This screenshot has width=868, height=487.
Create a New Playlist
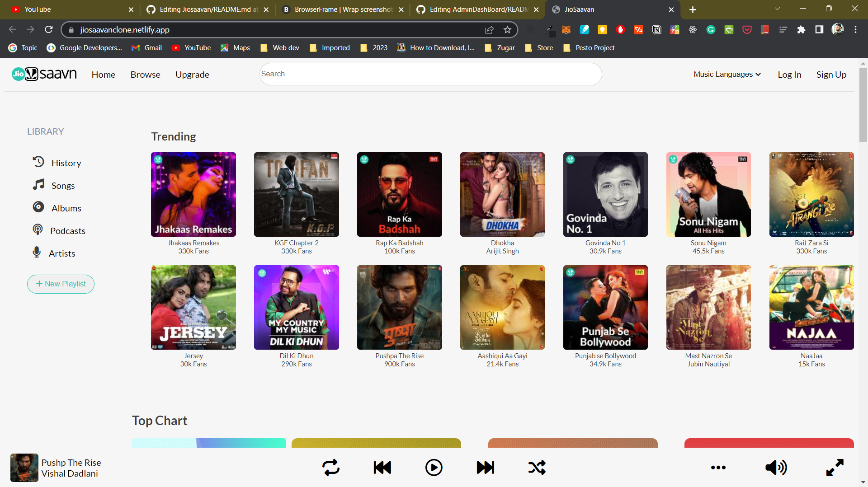[x=61, y=284]
